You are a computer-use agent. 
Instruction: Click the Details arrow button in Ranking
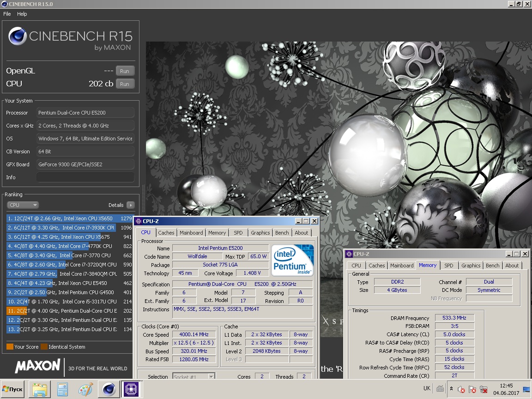pos(131,205)
